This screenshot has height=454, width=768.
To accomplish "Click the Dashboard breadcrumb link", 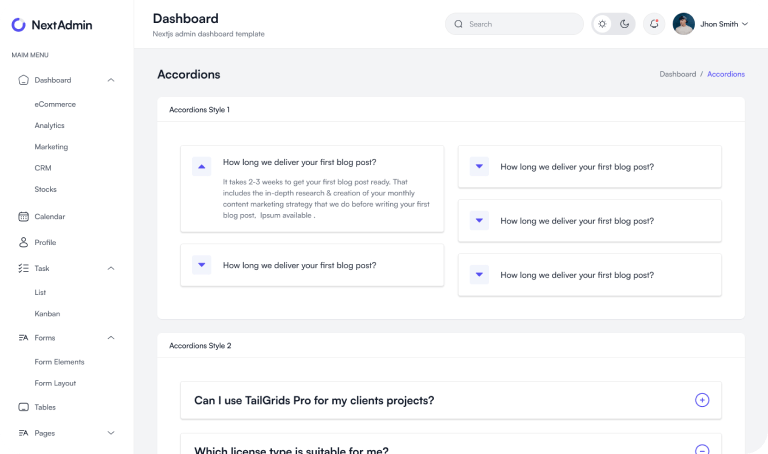I will click(x=677, y=74).
